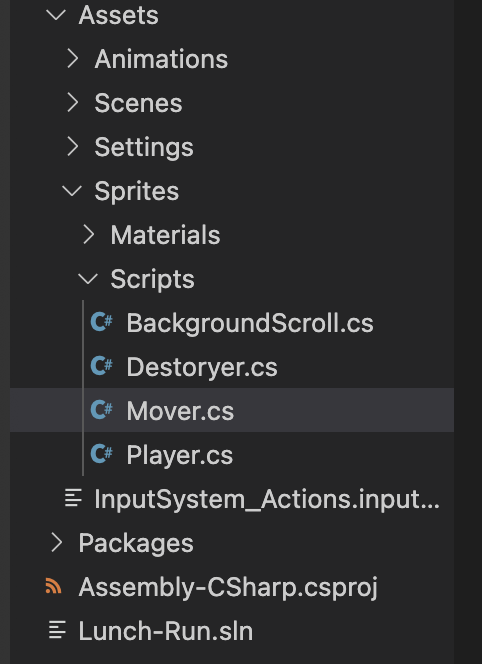Select the Scenes folder label
This screenshot has height=664, width=482.
click(x=139, y=103)
